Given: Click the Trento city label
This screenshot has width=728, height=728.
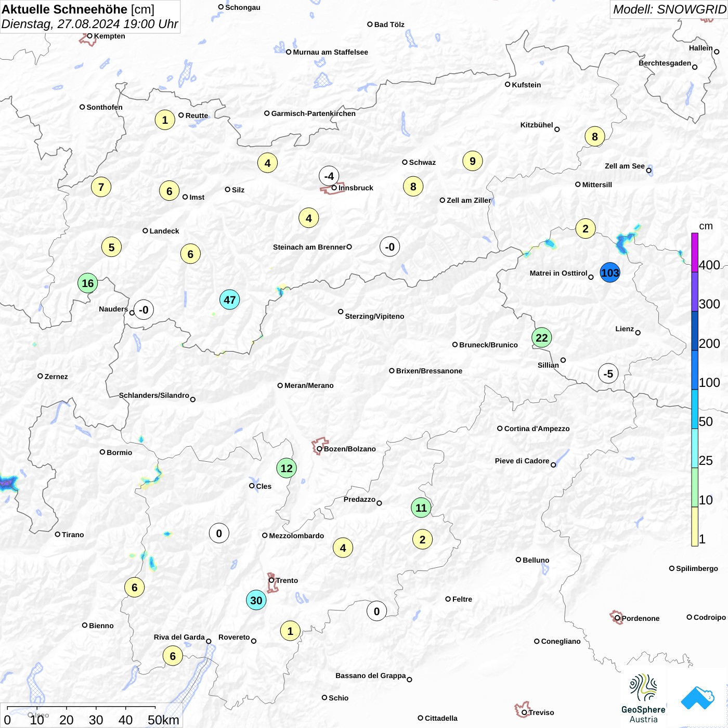Looking at the screenshot, I should tap(287, 580).
